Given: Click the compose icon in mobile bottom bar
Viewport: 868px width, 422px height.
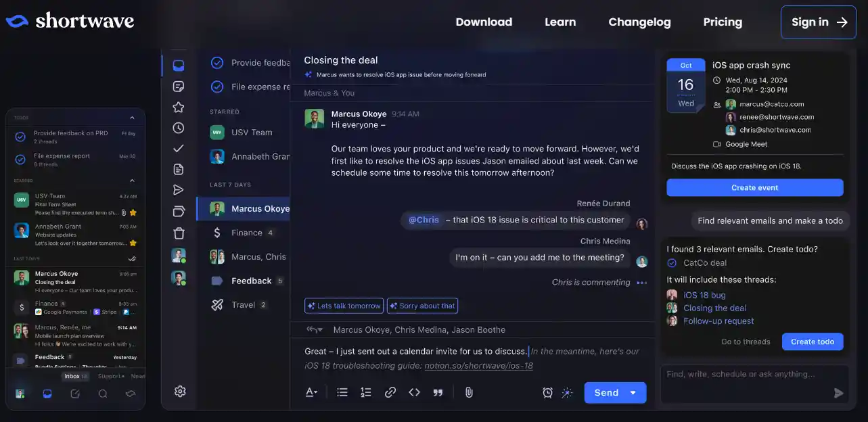Looking at the screenshot, I should [75, 394].
